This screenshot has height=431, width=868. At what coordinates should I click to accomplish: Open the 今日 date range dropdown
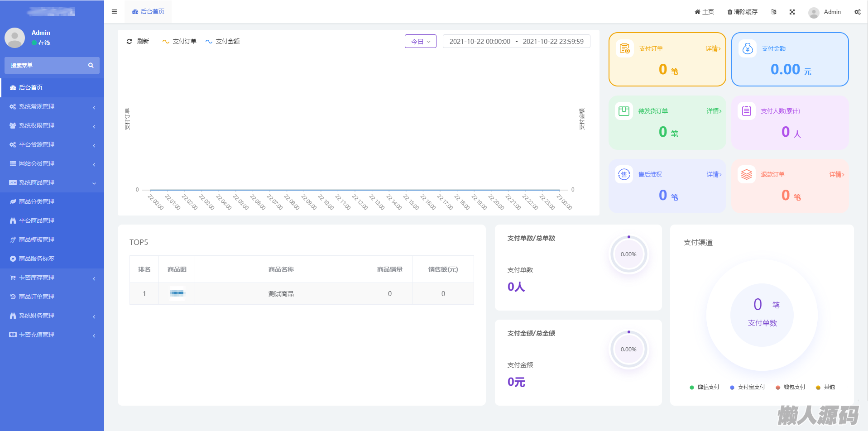pos(420,42)
